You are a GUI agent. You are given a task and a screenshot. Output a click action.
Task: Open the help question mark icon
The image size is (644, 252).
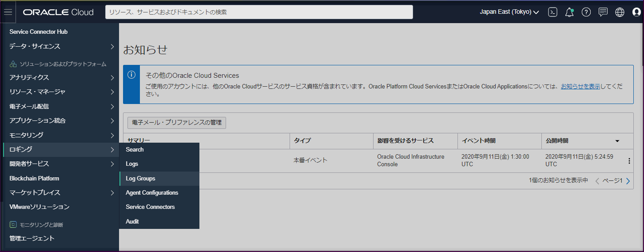586,12
